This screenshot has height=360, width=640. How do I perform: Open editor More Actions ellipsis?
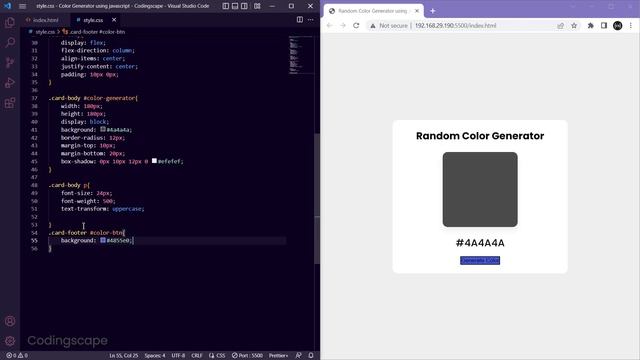click(x=311, y=20)
